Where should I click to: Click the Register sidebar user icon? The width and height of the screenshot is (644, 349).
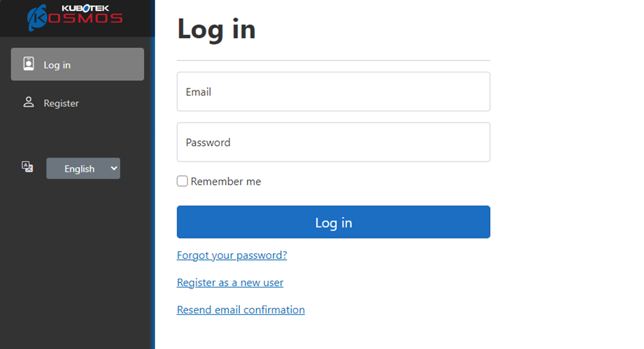click(28, 102)
